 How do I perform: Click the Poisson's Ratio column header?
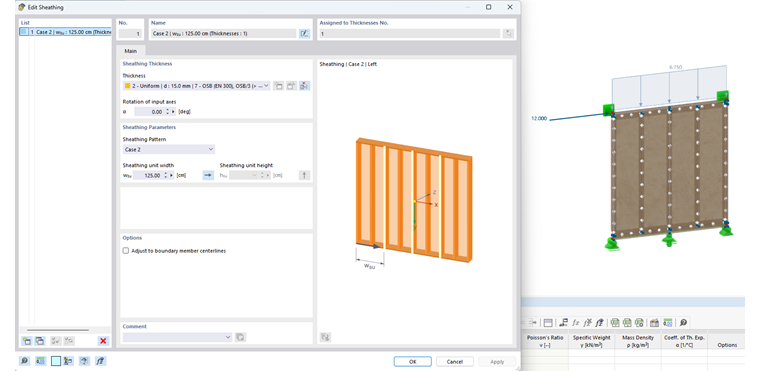(x=545, y=341)
